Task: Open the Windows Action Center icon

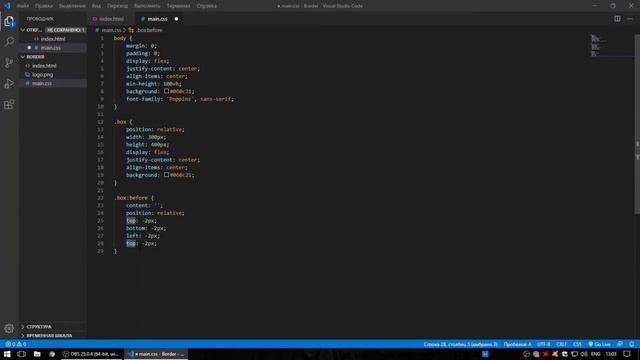Action: pyautogui.click(x=627, y=354)
